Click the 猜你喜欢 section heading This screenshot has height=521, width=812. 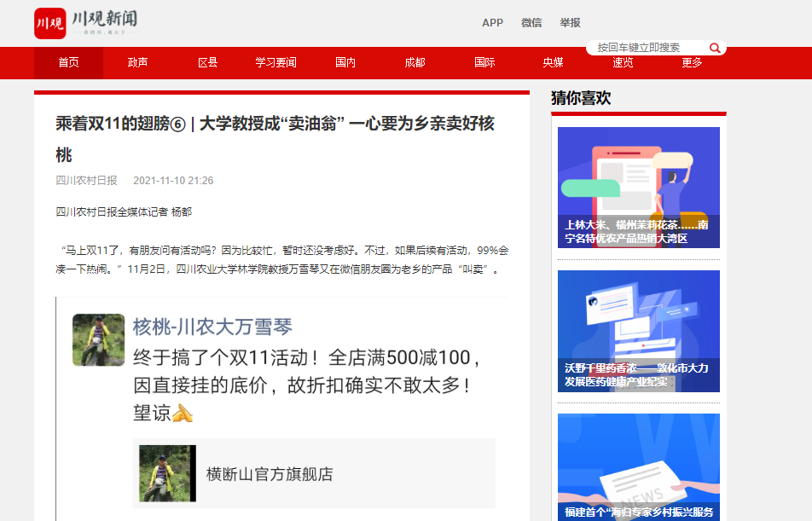581,98
